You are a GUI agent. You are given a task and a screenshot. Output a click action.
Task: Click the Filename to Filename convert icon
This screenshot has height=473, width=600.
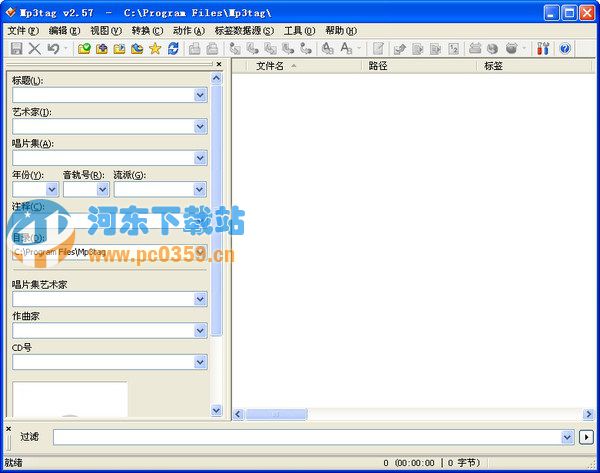point(271,49)
